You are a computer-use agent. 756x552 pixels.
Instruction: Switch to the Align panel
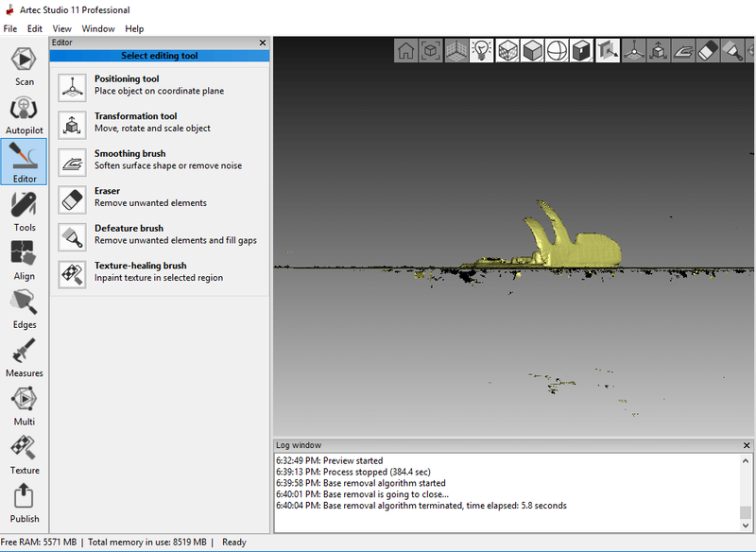pyautogui.click(x=24, y=260)
